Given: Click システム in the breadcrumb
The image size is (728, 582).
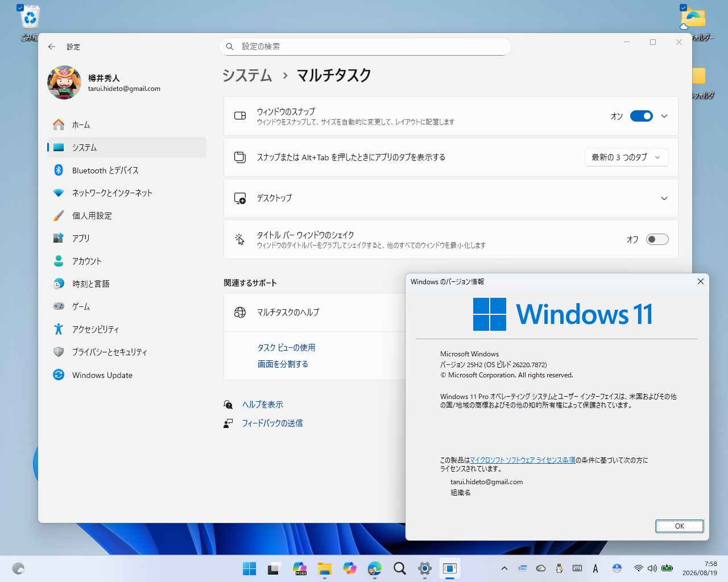Looking at the screenshot, I should pos(247,75).
